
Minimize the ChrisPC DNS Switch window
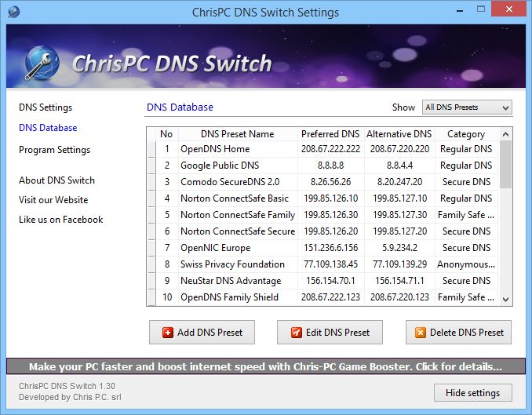point(460,10)
